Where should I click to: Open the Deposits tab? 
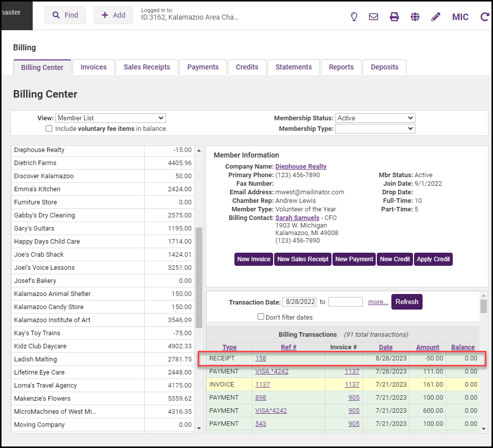(384, 67)
